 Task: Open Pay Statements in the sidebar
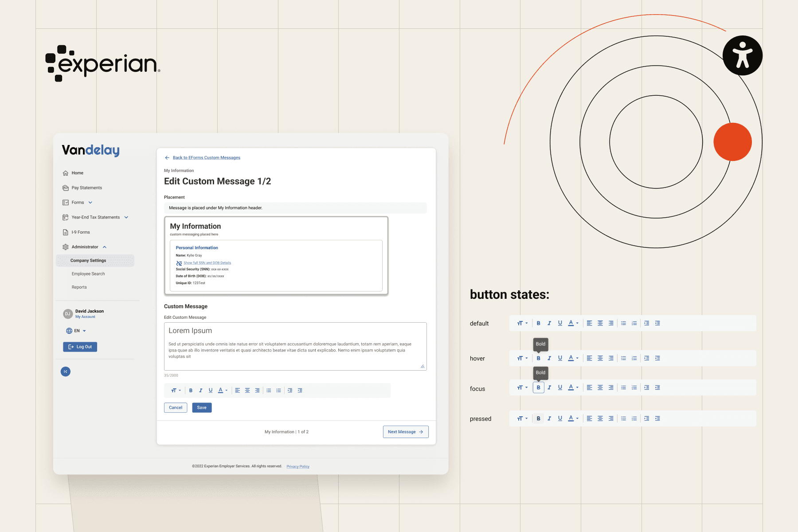[82, 188]
